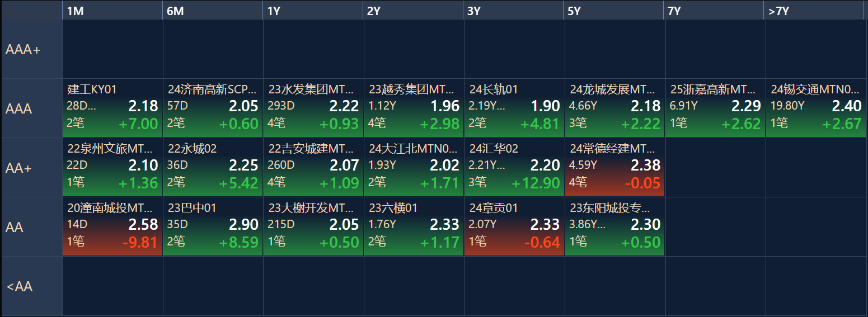Click the 3Y column header
This screenshot has height=317, width=868.
[x=514, y=11]
